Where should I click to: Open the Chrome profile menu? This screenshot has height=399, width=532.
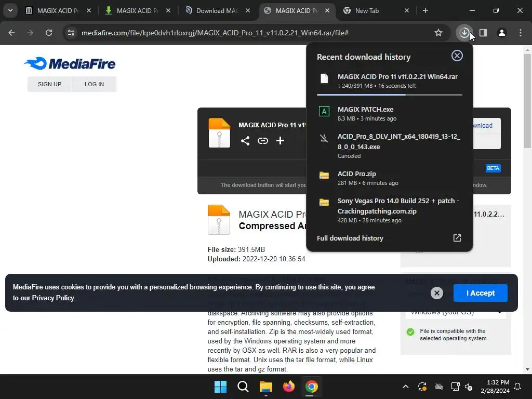(x=502, y=33)
